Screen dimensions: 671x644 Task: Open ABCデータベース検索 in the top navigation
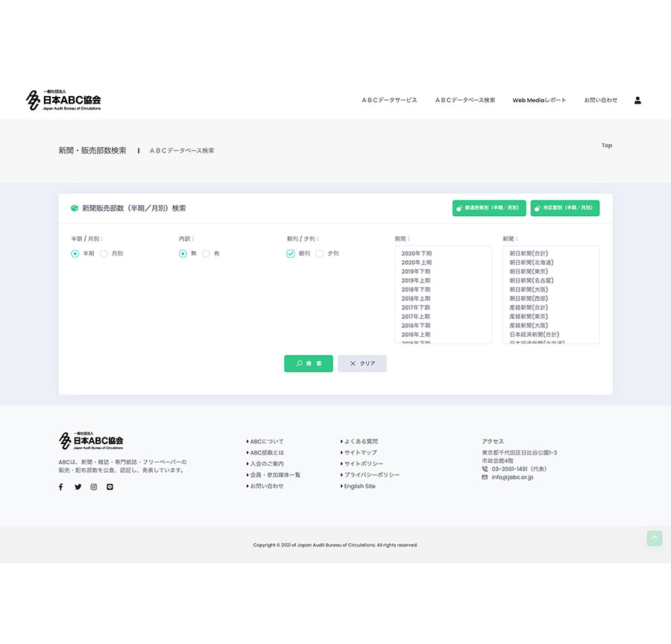[x=465, y=100]
